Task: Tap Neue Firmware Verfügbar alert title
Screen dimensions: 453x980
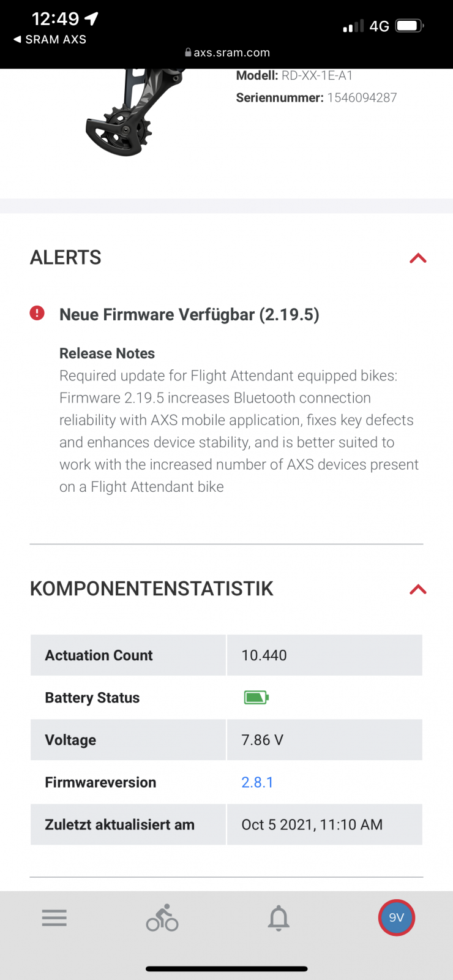Action: [189, 315]
